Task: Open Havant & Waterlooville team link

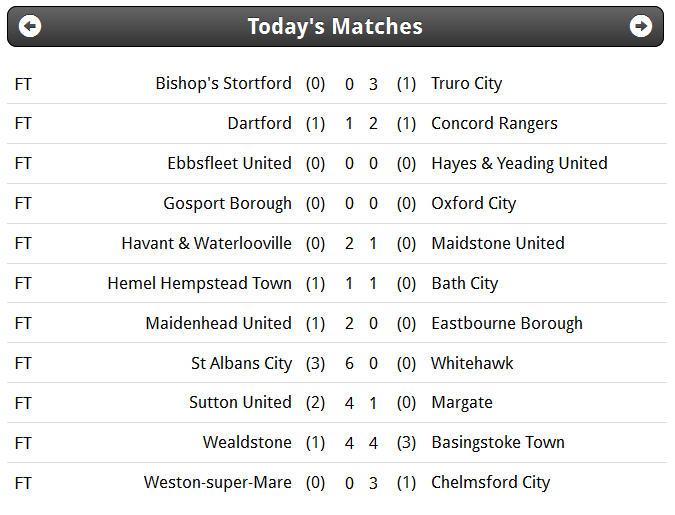Action: [x=207, y=243]
